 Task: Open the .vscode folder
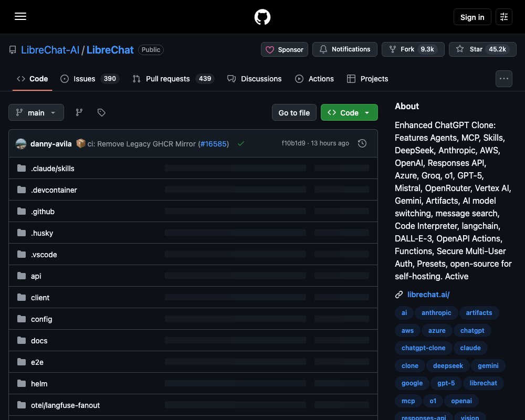44,255
